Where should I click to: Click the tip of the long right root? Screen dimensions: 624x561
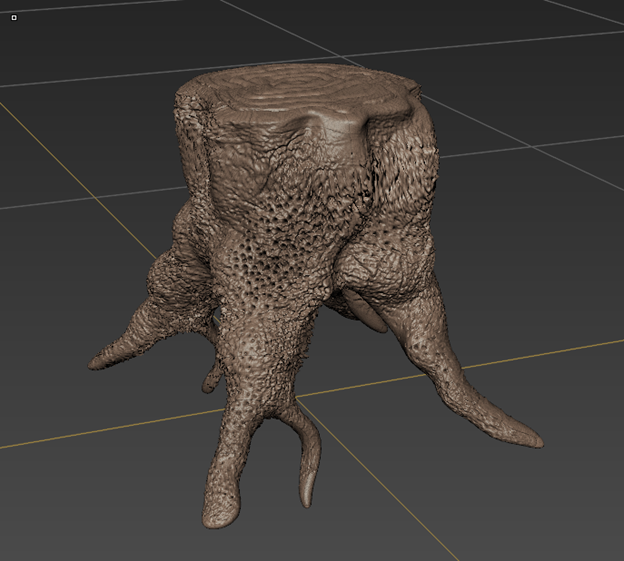(x=535, y=441)
